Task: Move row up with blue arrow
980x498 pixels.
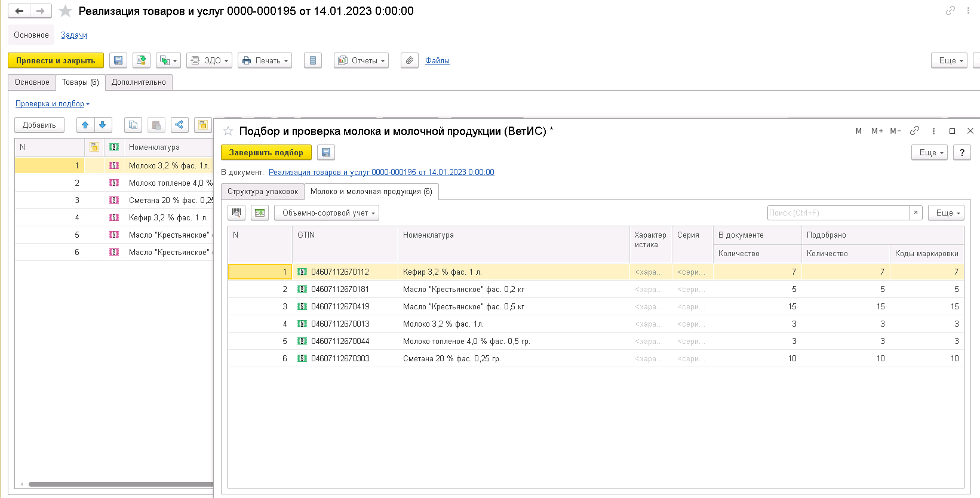Action: pyautogui.click(x=85, y=125)
